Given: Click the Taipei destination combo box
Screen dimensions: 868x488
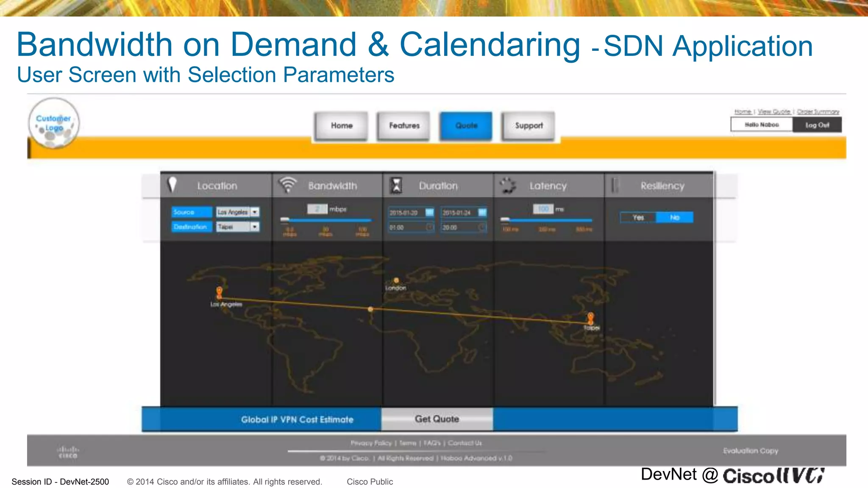Looking at the screenshot, I should (x=237, y=227).
